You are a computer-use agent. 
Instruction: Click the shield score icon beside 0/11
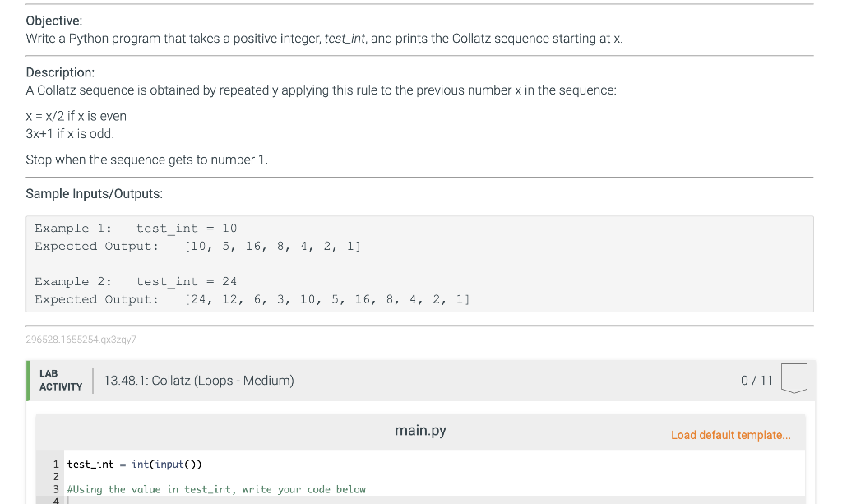pyautogui.click(x=795, y=377)
